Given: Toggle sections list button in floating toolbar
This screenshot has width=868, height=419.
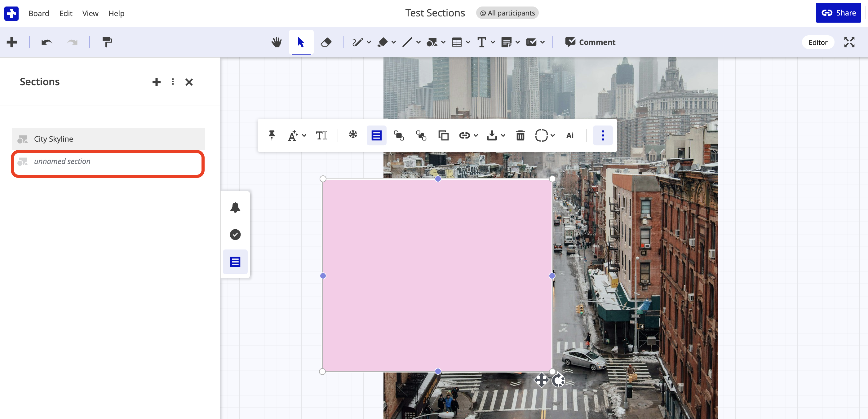Looking at the screenshot, I should click(x=376, y=135).
